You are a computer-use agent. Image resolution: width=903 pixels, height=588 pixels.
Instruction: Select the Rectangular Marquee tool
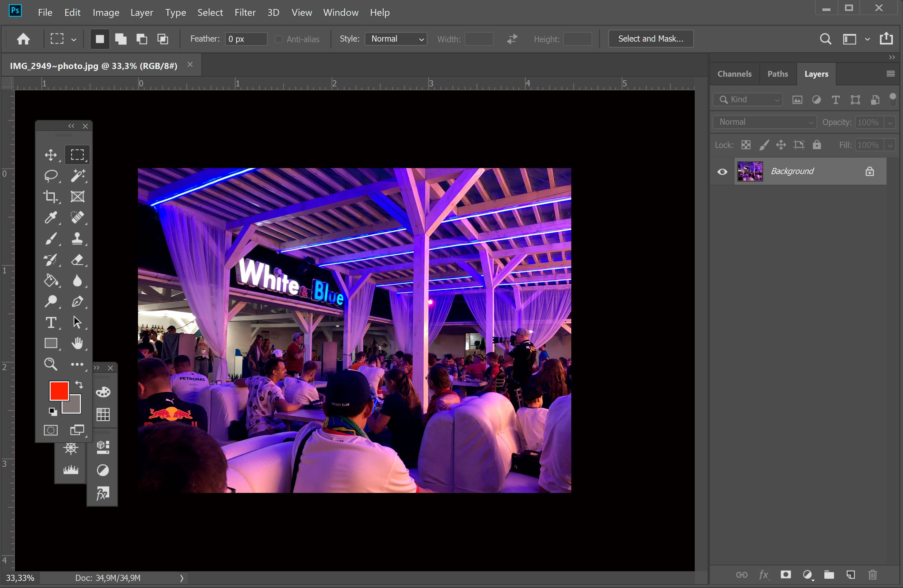click(76, 155)
